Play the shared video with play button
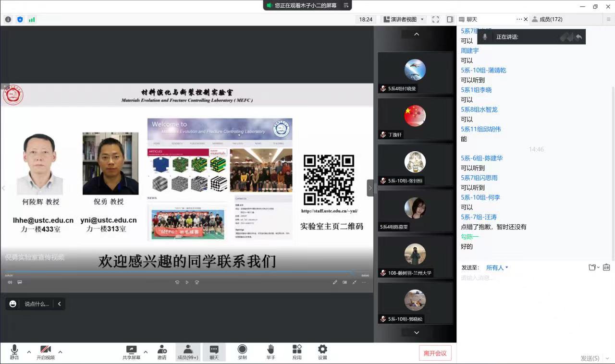Screen dimensions: 615x364 pyautogui.click(x=187, y=282)
